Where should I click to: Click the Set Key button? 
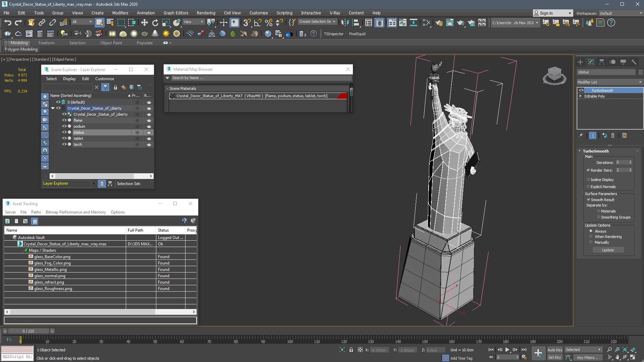point(555,358)
